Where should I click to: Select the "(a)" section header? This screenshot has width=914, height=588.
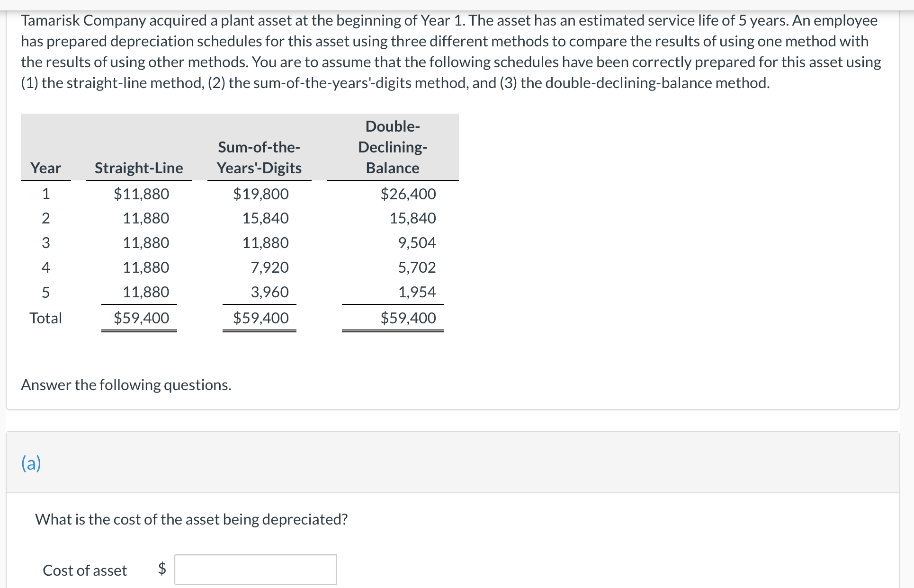pos(31,463)
